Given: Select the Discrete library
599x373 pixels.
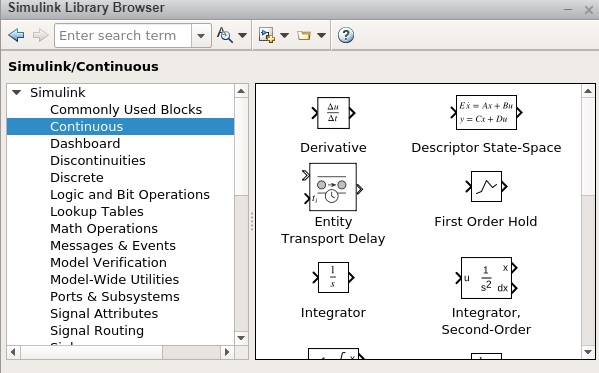Looking at the screenshot, I should pos(76,178).
